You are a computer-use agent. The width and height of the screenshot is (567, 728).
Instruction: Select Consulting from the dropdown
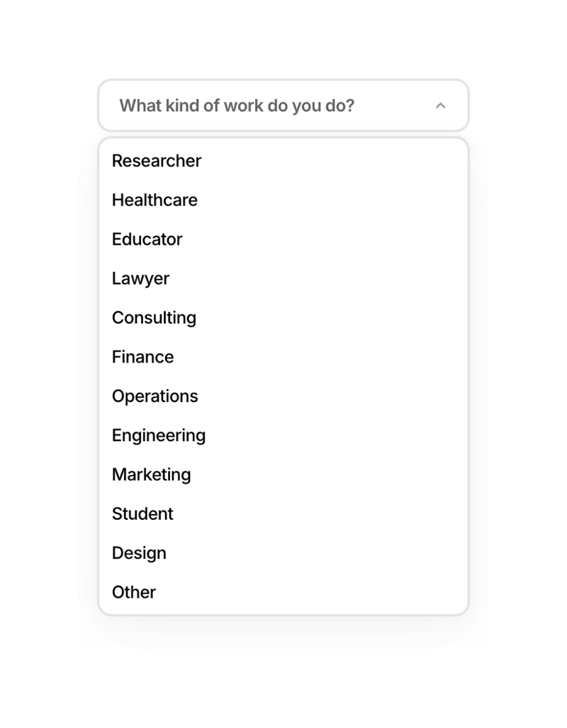[x=153, y=318]
